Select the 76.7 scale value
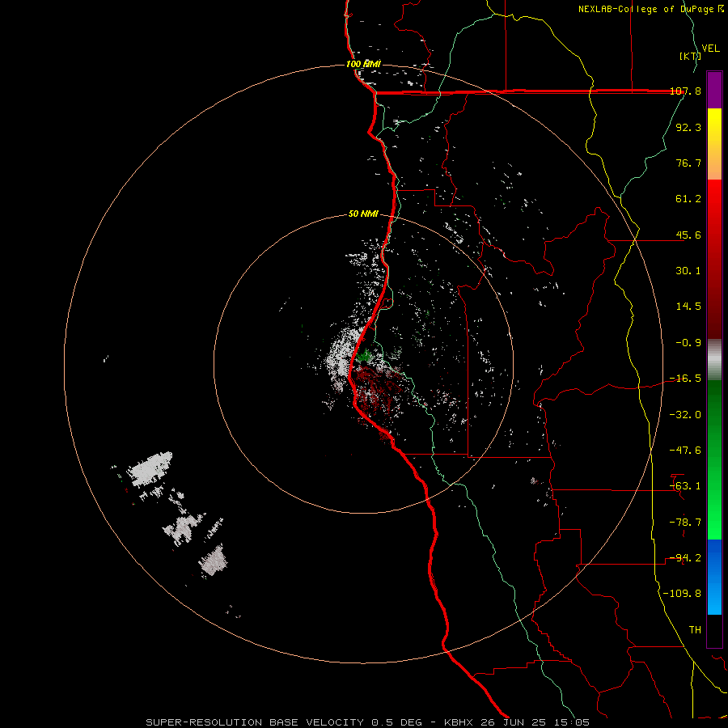728x728 pixels. click(688, 163)
